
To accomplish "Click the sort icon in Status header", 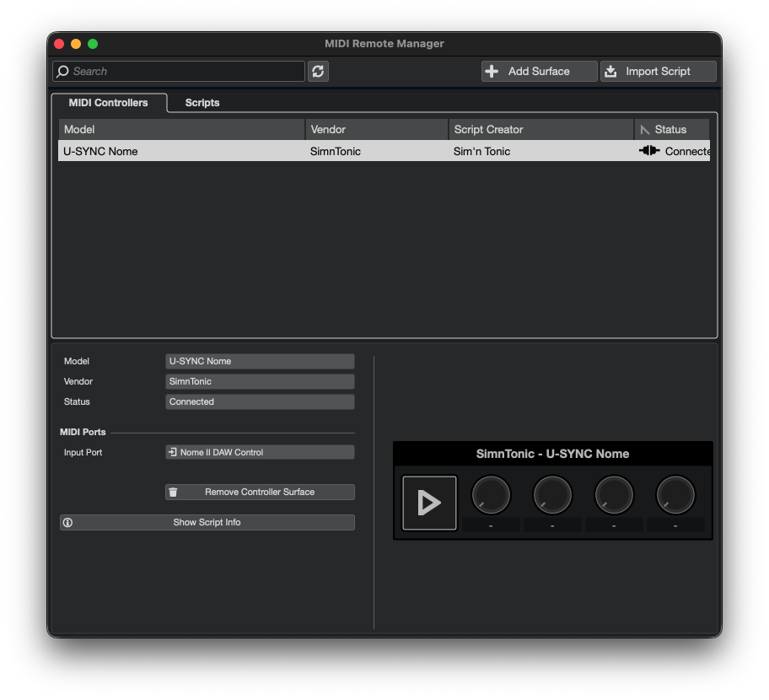I will coord(645,130).
